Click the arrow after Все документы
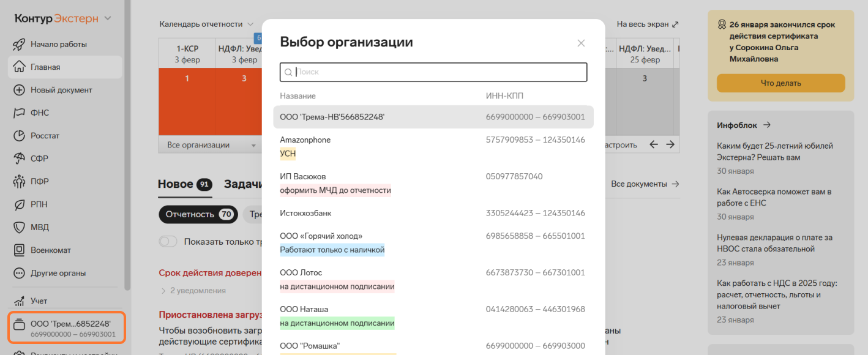 (x=675, y=184)
